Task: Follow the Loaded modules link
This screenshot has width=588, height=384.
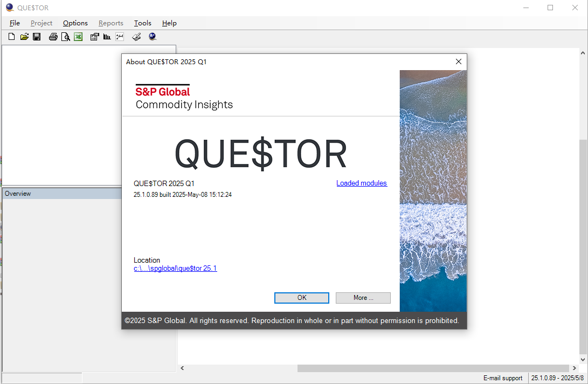Action: (x=361, y=183)
